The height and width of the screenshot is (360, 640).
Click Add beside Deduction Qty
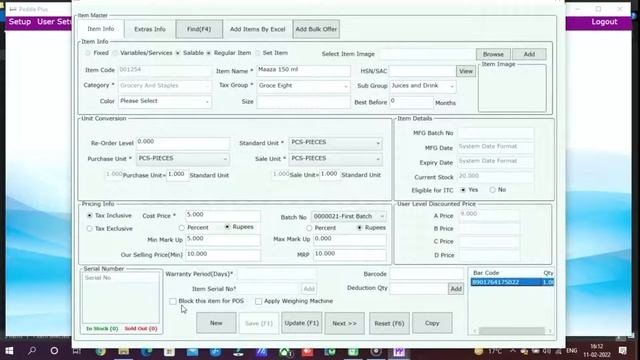tap(456, 289)
